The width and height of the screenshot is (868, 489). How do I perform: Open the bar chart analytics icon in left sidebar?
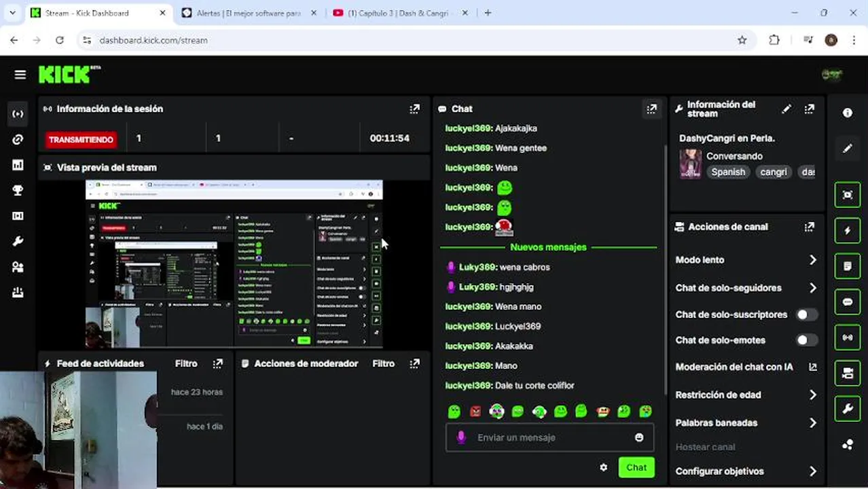(18, 165)
